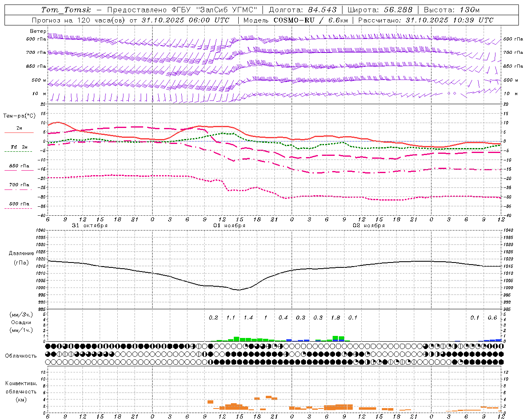Select the 02 ноября date label
Screen dimensions: 525x420
click(x=369, y=226)
